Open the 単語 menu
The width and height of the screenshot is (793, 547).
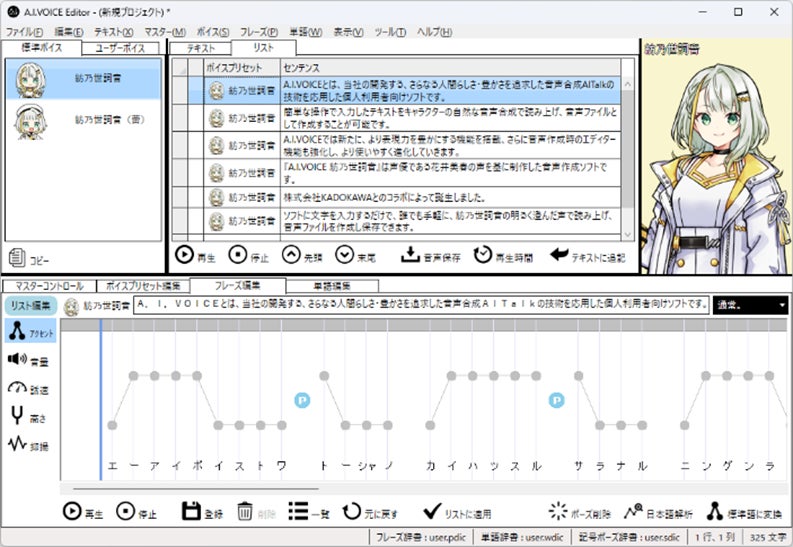[305, 32]
